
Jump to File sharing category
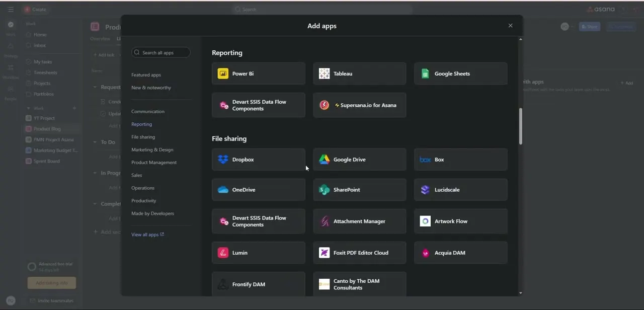(143, 137)
